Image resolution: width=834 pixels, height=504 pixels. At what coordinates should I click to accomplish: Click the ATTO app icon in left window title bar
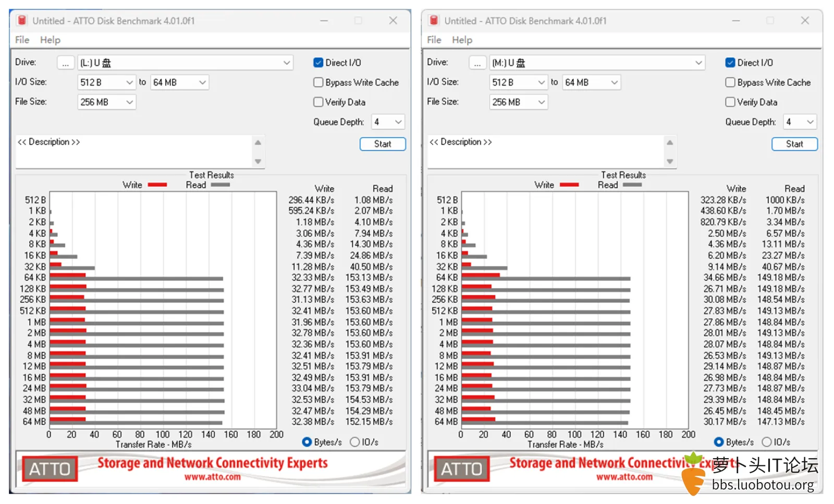point(22,21)
